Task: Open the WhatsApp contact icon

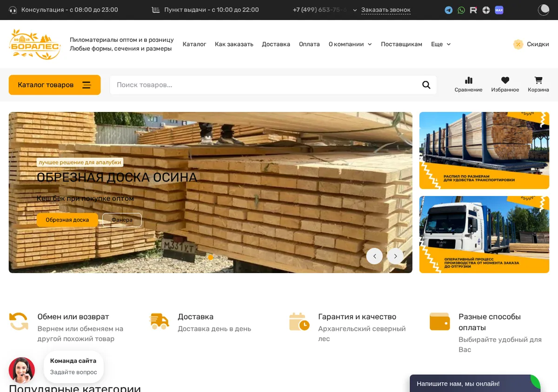Action: point(461,10)
